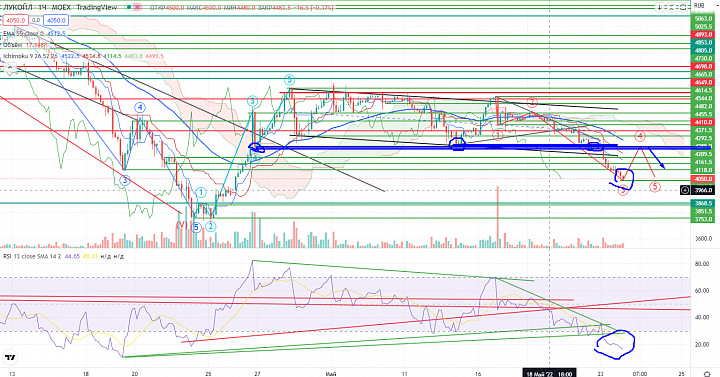Click the red 4050.0 price label on the axis
Screen dimensions: 720x377
703,179
